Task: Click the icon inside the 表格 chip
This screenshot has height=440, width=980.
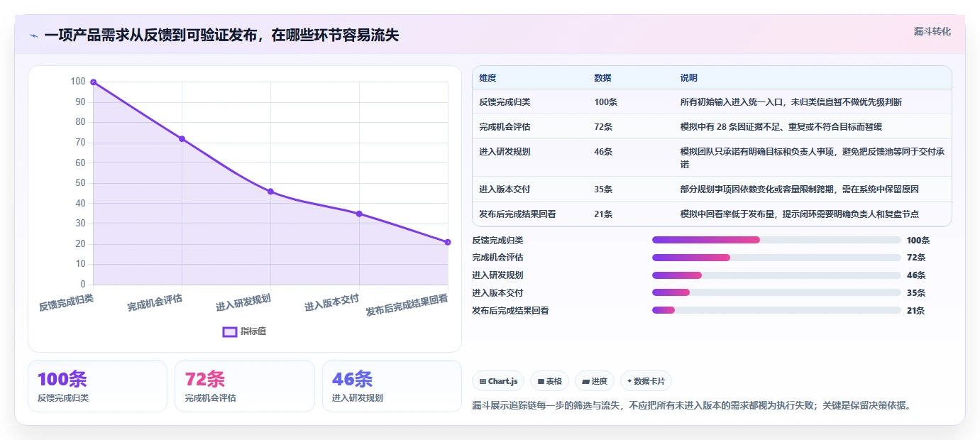Action: pos(541,382)
